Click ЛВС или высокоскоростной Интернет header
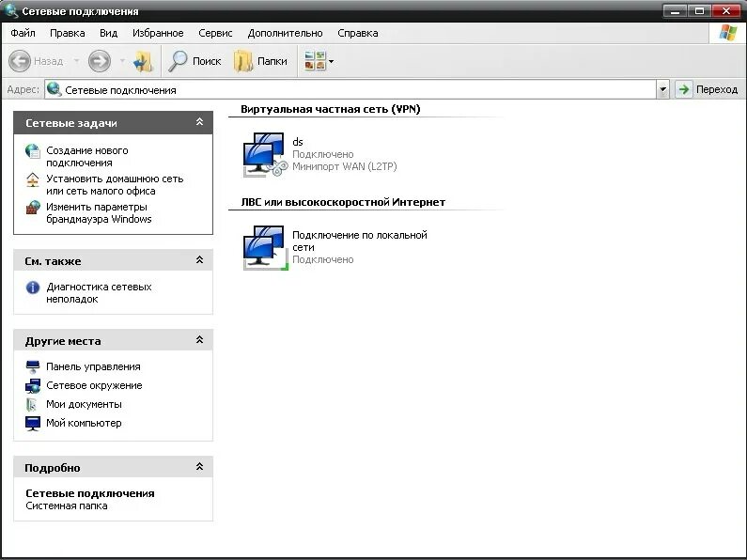This screenshot has width=747, height=560. click(343, 202)
